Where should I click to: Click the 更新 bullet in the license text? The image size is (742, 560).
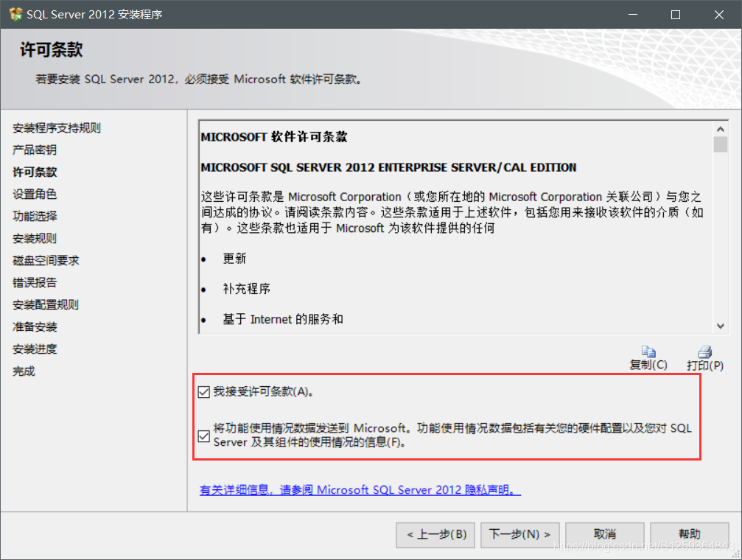tap(235, 259)
